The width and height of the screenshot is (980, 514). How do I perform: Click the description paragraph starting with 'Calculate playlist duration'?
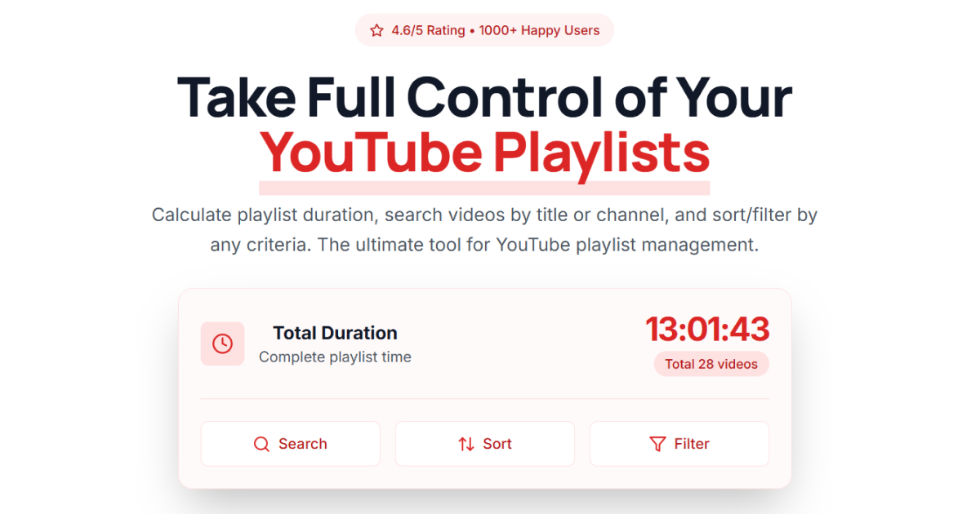point(484,230)
